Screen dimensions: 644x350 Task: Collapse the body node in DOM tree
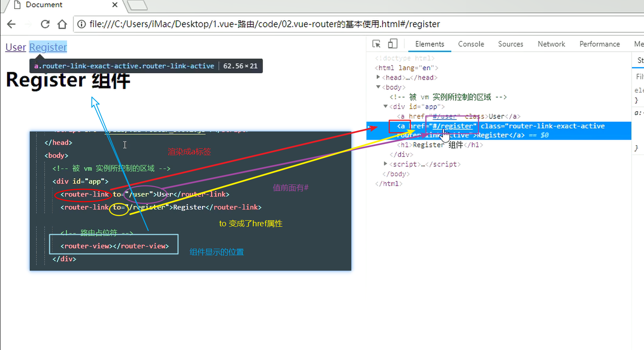click(x=378, y=87)
